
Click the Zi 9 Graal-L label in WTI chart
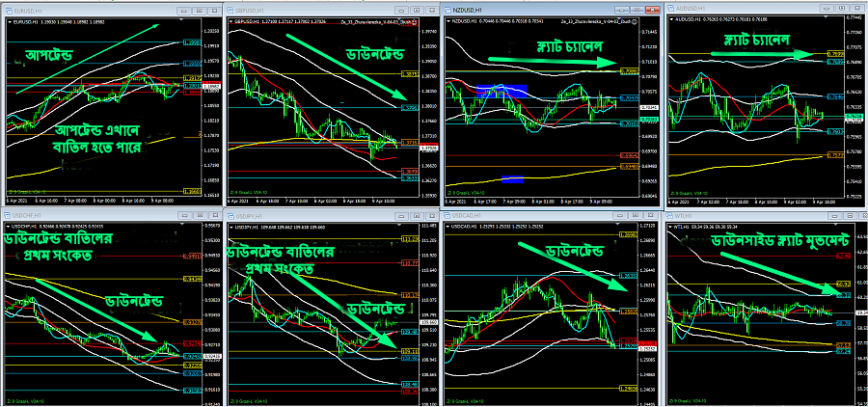(687, 401)
